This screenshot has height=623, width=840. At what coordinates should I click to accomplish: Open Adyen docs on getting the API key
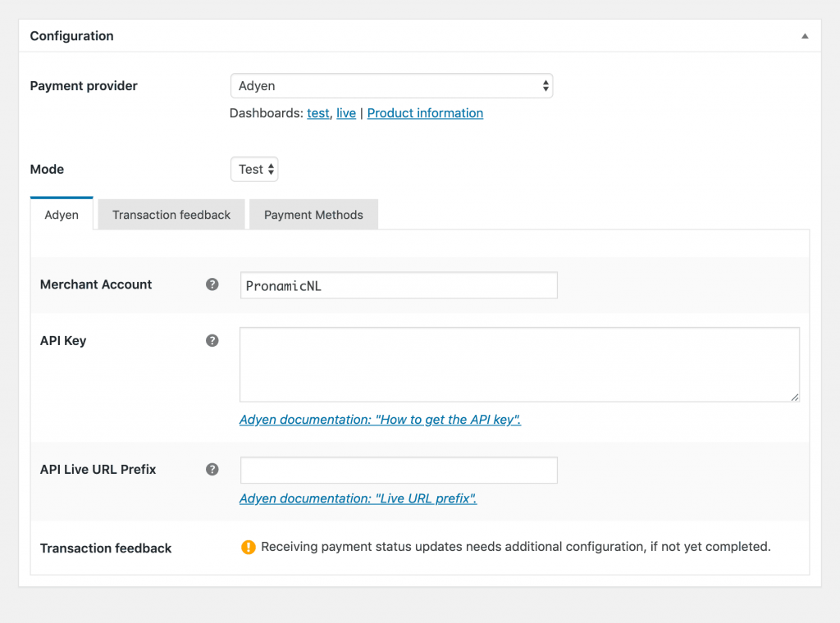(380, 420)
